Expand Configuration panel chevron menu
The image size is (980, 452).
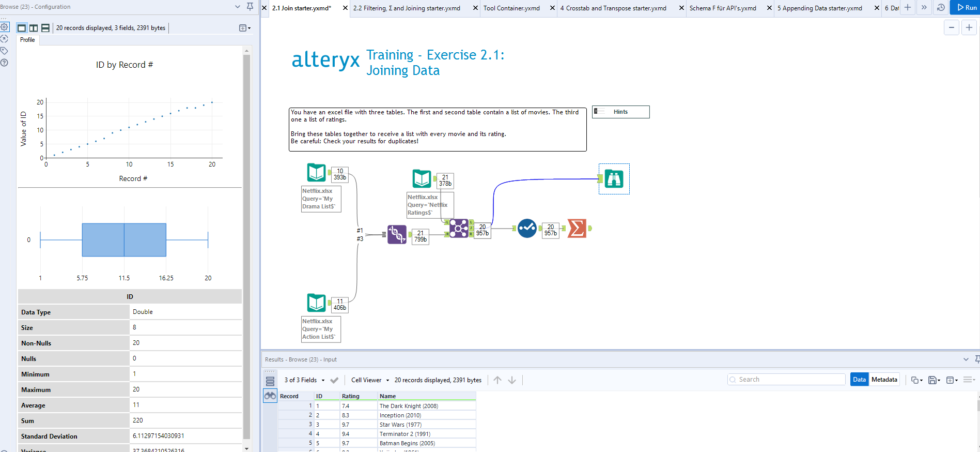pos(238,7)
